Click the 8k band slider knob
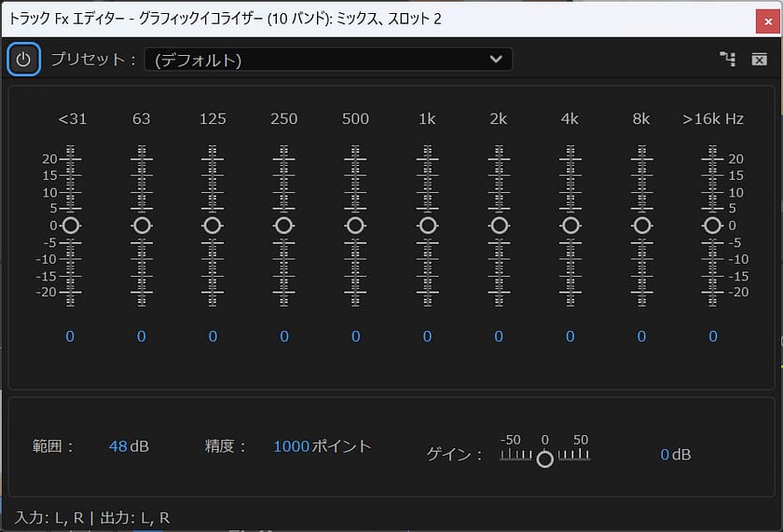 641,225
